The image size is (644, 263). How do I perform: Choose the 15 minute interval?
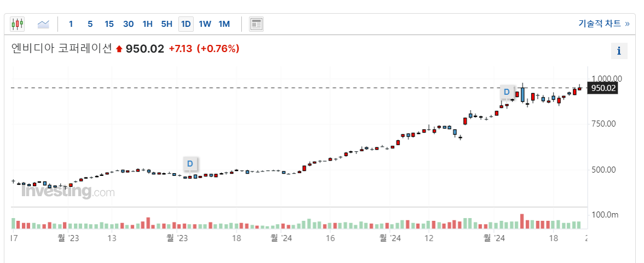click(x=109, y=24)
